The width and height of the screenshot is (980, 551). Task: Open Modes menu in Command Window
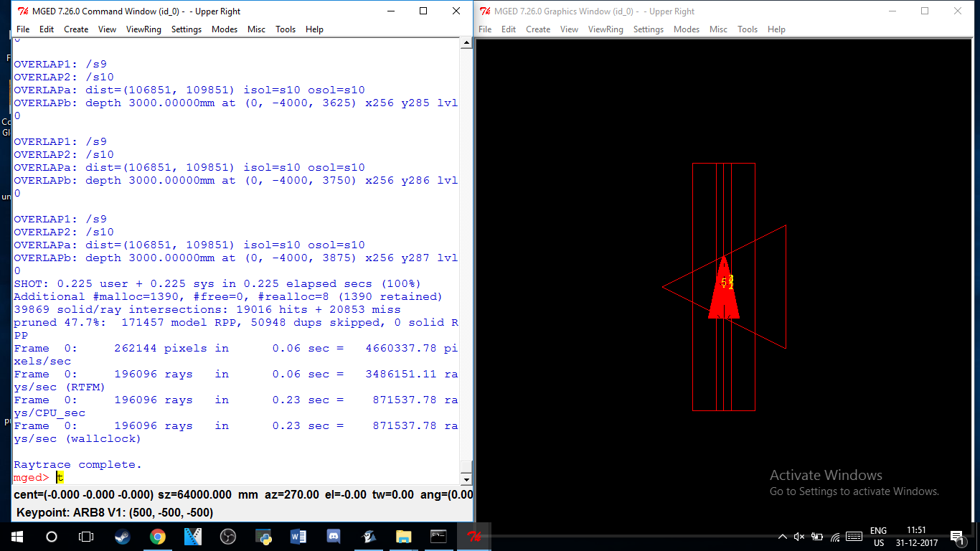(x=225, y=29)
